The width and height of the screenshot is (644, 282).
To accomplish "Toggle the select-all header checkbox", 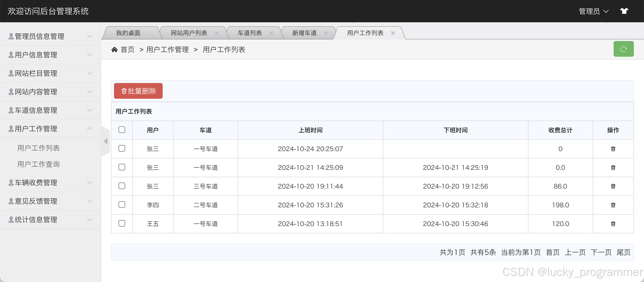I will (122, 130).
